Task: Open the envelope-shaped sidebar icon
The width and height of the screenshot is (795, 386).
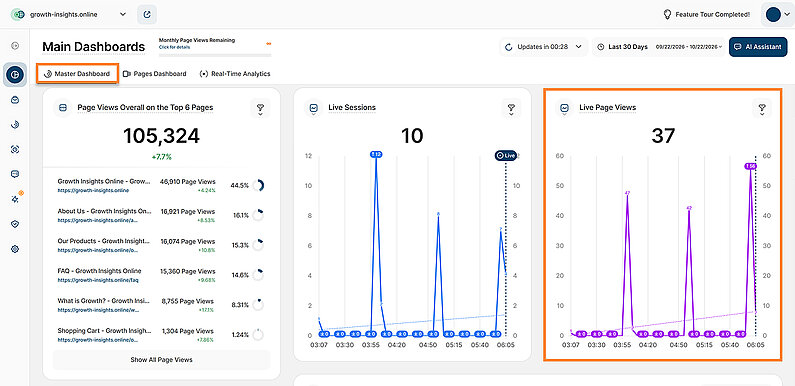Action: tap(15, 100)
